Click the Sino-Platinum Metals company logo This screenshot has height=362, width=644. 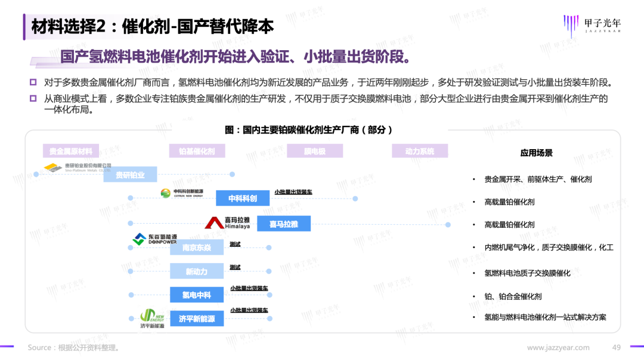[78, 168]
